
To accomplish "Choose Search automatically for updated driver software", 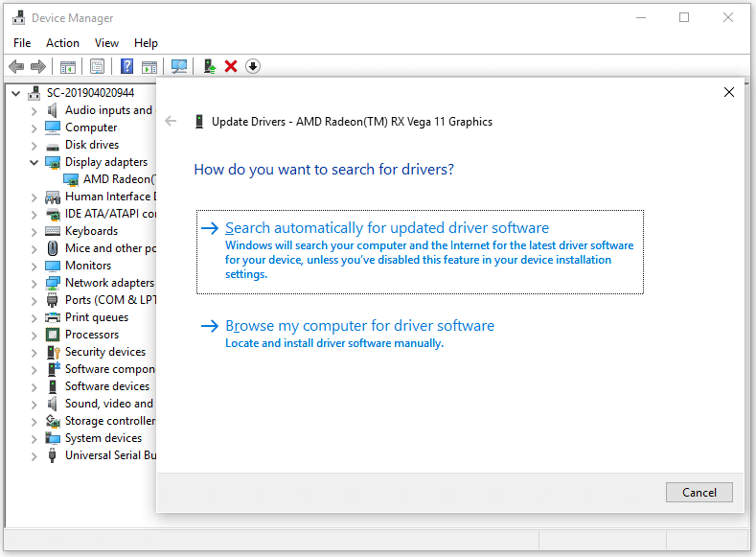I will click(420, 252).
